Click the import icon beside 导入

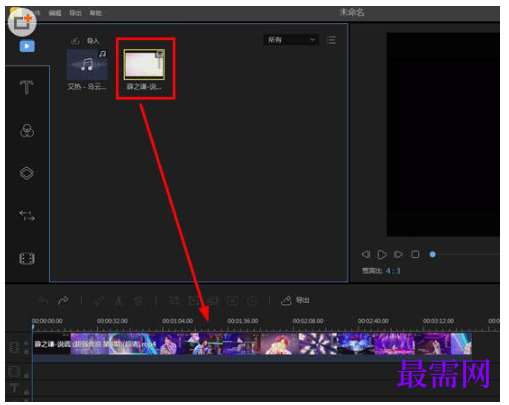coord(75,41)
